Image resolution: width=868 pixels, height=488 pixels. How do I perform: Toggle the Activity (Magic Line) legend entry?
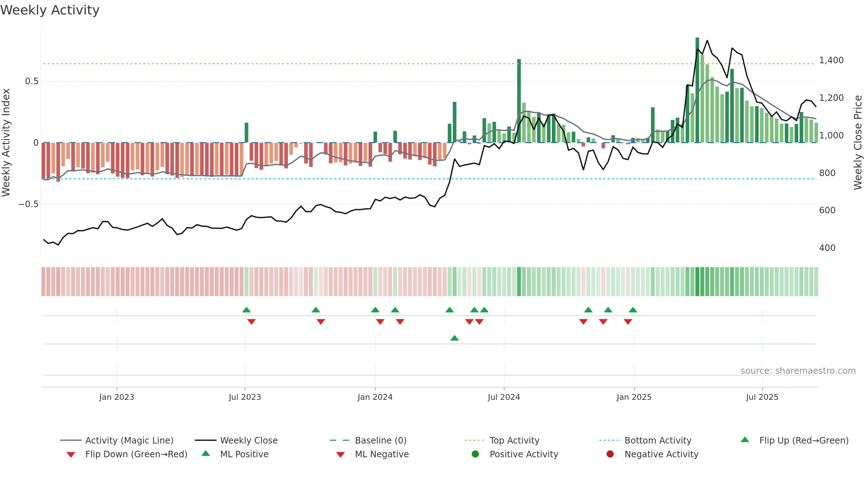117,440
